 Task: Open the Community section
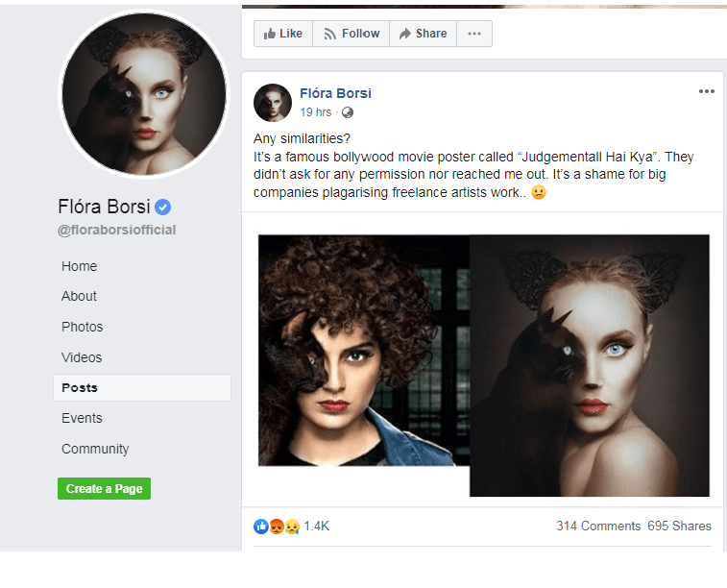95,449
